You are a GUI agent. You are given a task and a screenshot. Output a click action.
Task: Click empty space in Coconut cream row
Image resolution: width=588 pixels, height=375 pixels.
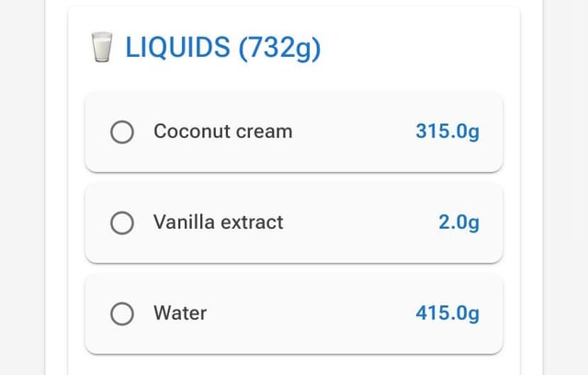click(x=354, y=131)
